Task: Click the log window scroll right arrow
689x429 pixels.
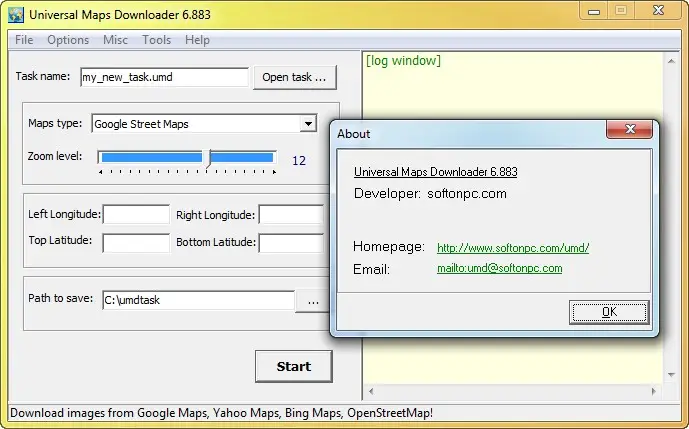Action: coord(654,391)
